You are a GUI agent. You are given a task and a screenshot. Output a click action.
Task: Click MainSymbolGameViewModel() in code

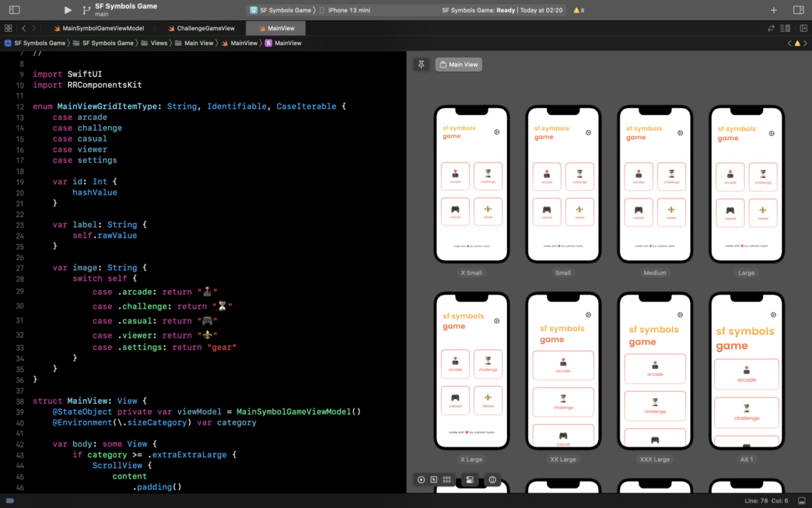click(299, 411)
